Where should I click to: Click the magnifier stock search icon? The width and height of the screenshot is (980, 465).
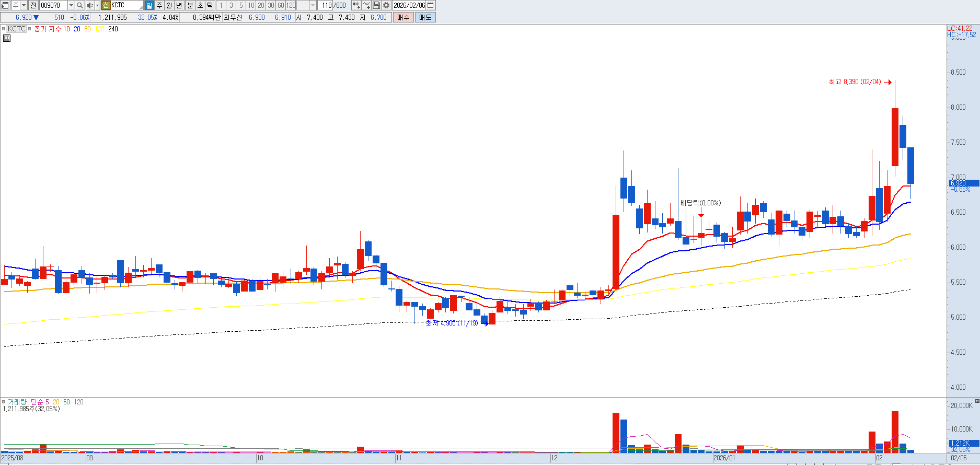click(79, 5)
